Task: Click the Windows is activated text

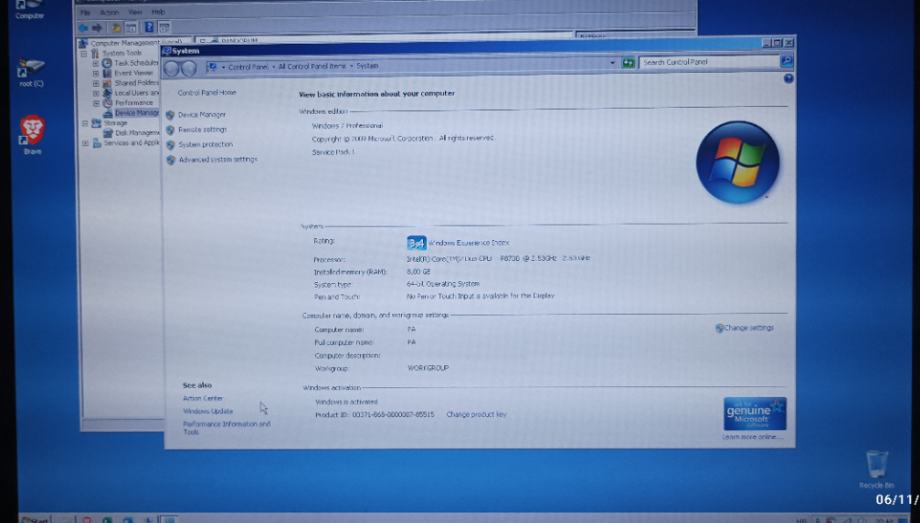Action: (x=346, y=402)
